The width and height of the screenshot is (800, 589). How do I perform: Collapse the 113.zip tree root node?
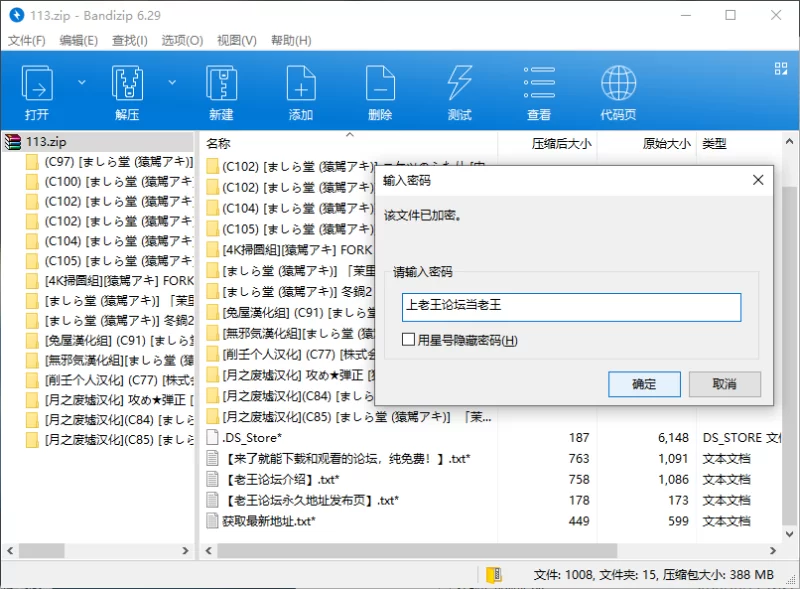(x=13, y=142)
